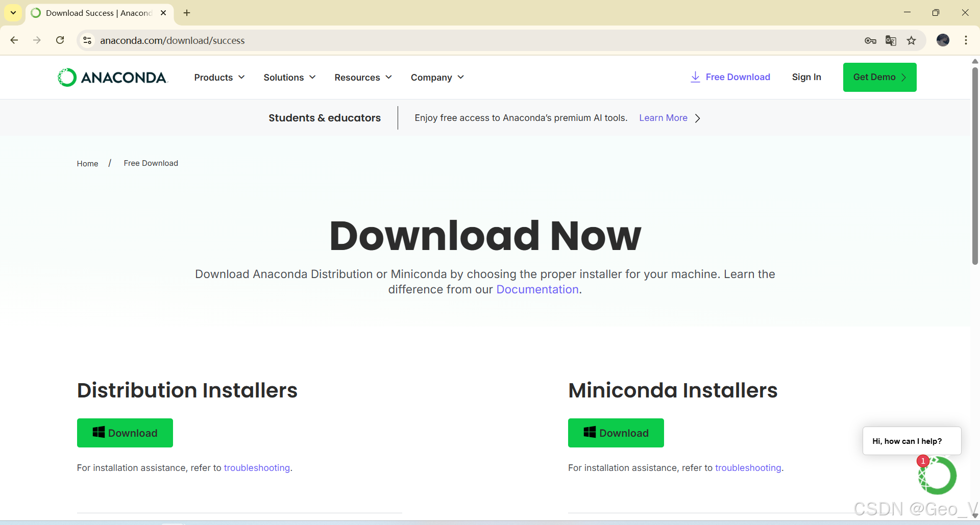Open troubleshooting link under Miniconda Installers
This screenshot has height=525, width=980.
[x=748, y=468]
